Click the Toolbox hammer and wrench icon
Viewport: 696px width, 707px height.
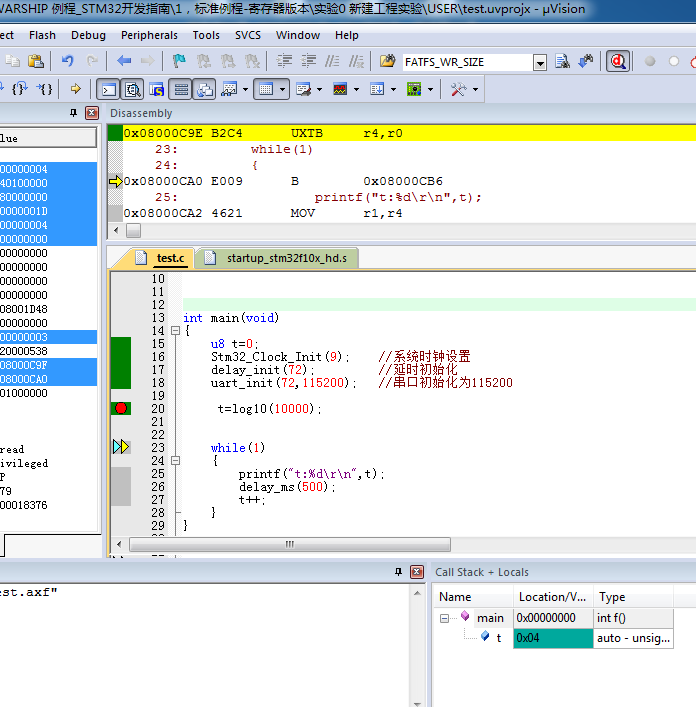[458, 89]
